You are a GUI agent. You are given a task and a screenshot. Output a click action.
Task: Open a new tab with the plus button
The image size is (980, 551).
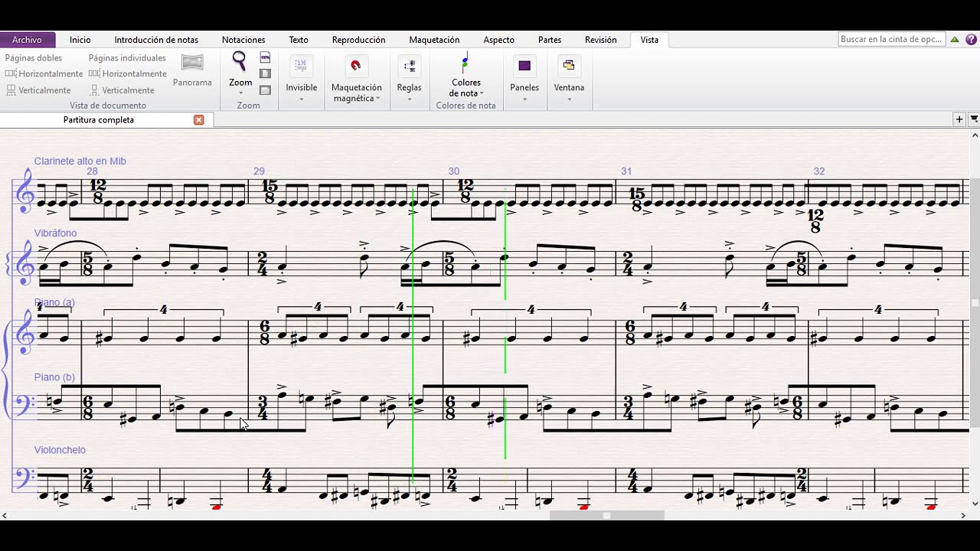point(959,119)
